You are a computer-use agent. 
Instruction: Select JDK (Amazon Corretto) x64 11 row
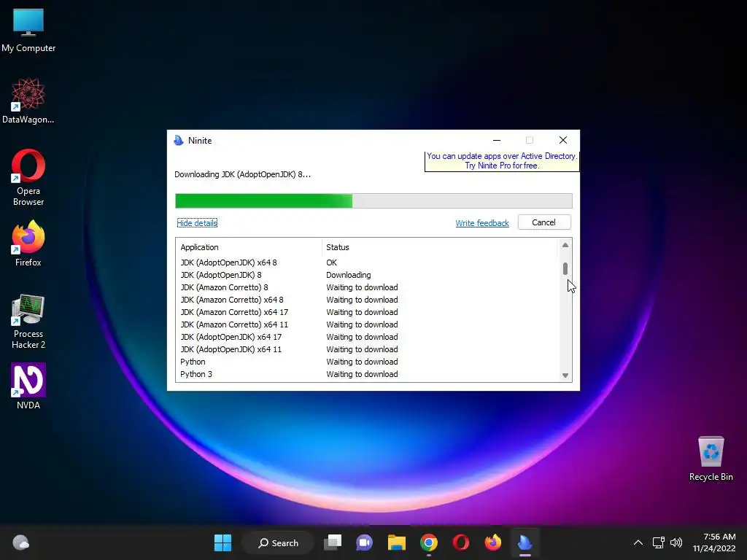367,324
